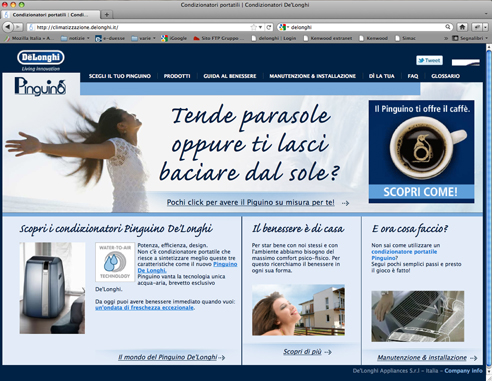Reload the page with the refresh icon
Viewport: 492px width, 381px height.
point(269,27)
